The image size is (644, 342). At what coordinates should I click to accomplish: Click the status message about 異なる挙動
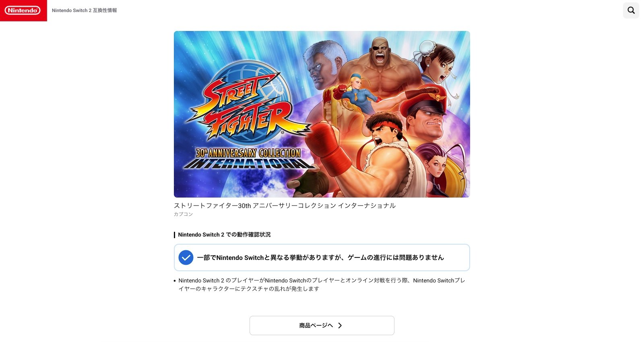(x=320, y=258)
